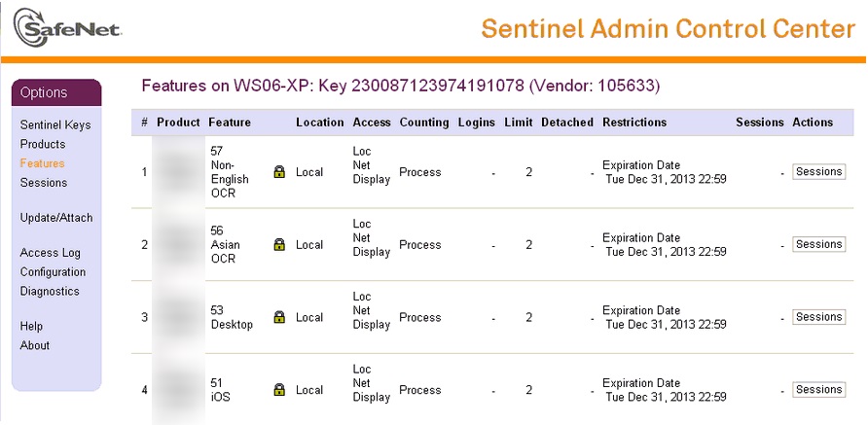The width and height of the screenshot is (868, 425).
Task: Open Help from the sidebar
Action: coord(31,327)
